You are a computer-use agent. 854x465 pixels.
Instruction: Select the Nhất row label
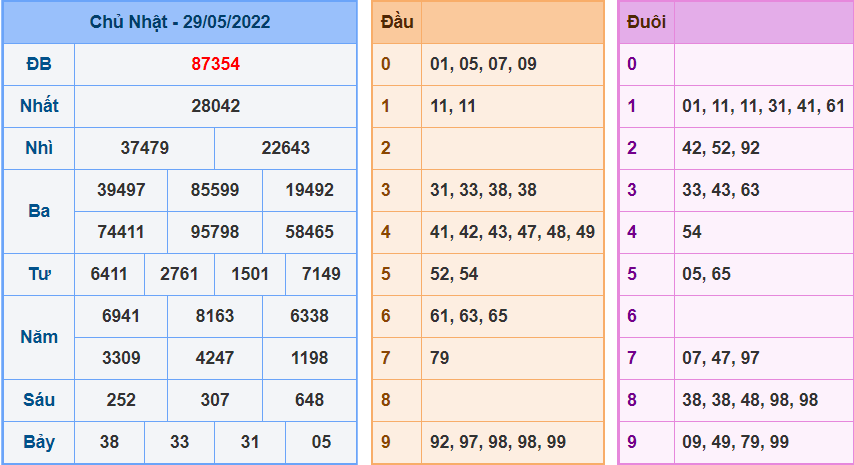(x=39, y=106)
